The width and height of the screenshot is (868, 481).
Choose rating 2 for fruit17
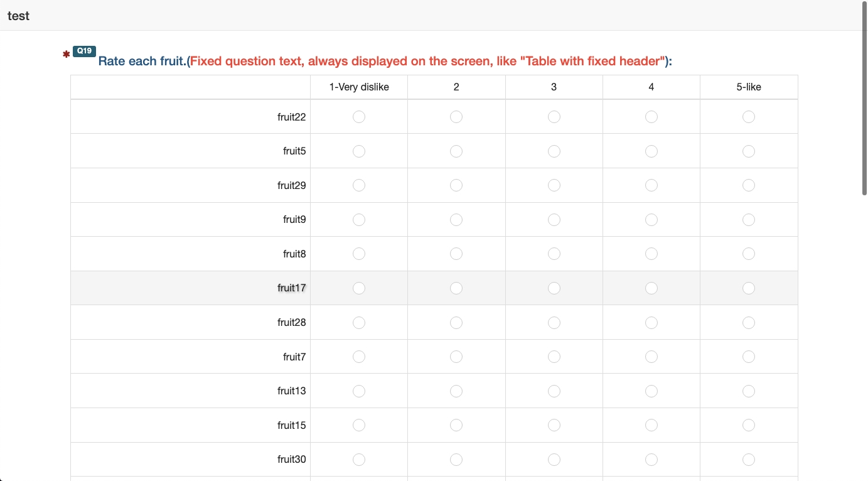click(x=456, y=288)
